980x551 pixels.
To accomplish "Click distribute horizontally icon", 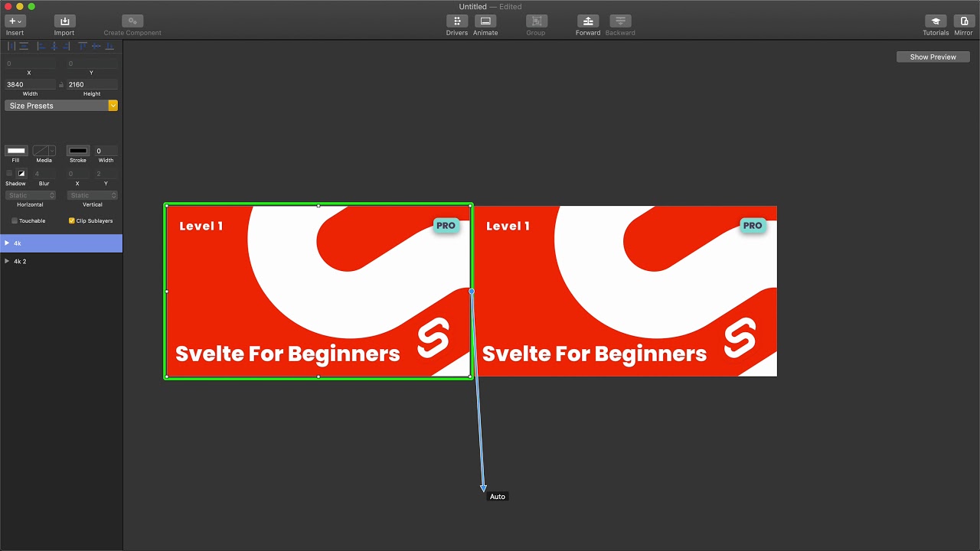I will point(11,47).
